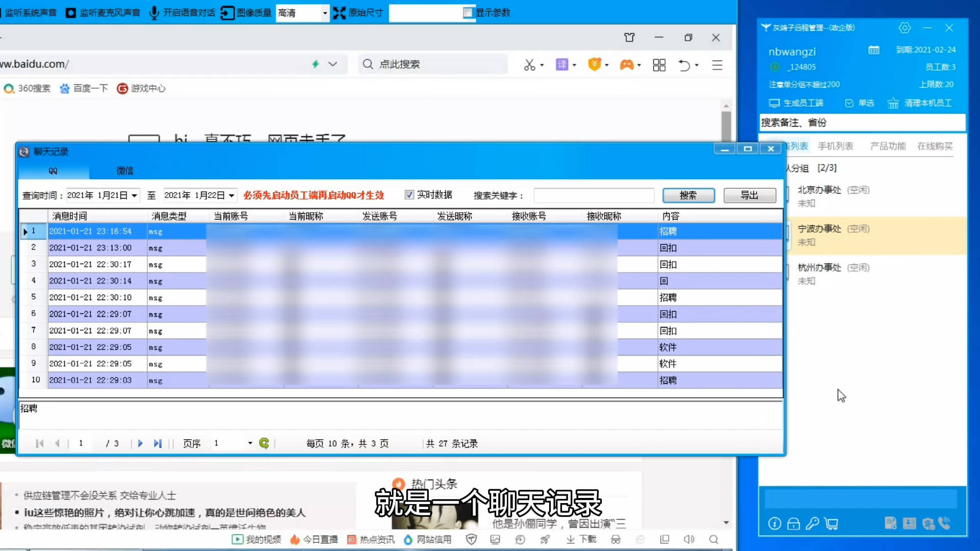Open the 产品功能 tab
The image size is (980, 551).
(888, 146)
